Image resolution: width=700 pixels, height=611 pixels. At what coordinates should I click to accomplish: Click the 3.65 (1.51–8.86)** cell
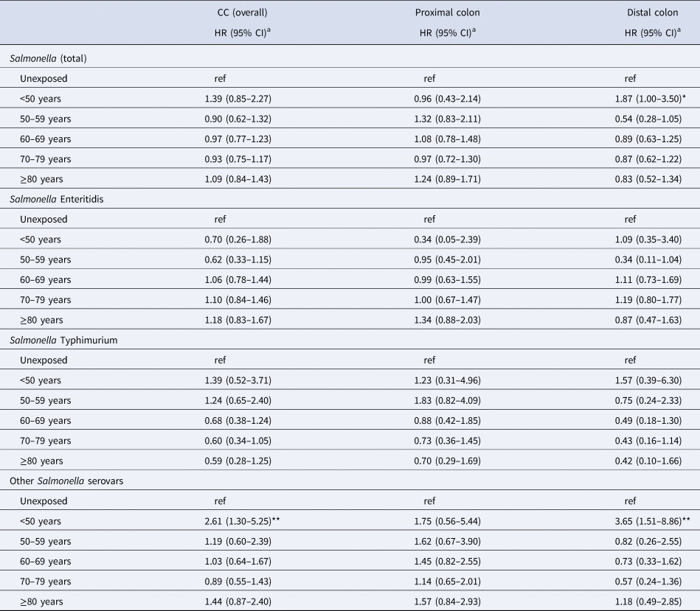click(640, 522)
